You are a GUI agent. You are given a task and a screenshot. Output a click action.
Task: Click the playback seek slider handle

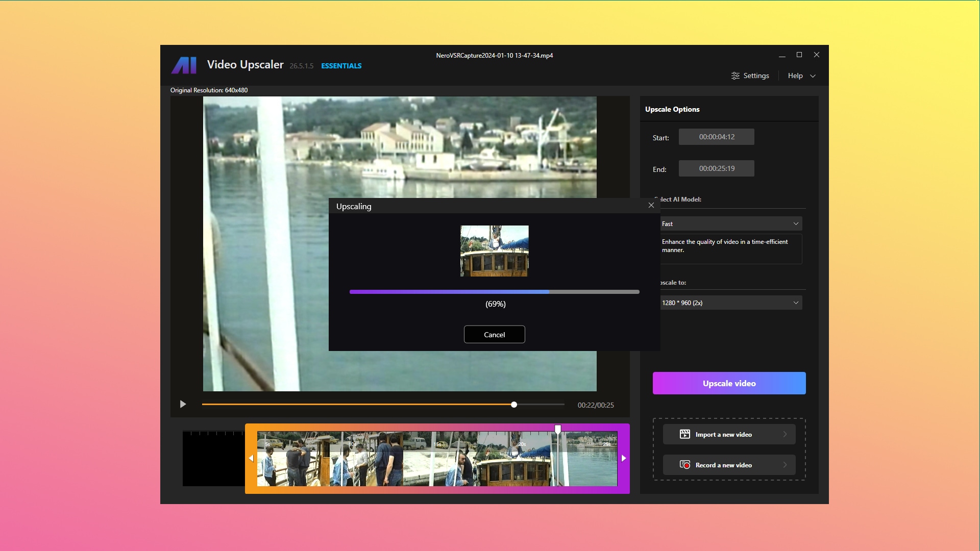click(514, 405)
